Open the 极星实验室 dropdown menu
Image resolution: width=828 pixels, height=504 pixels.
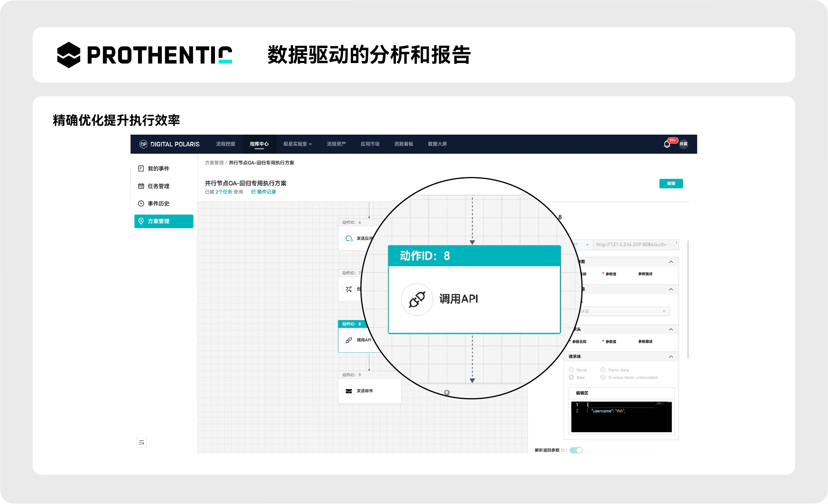[x=297, y=144]
